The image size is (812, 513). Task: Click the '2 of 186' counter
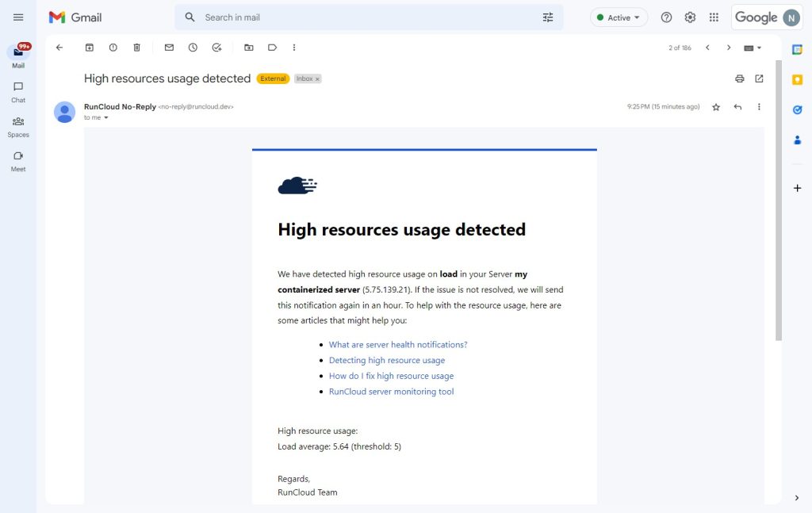click(680, 48)
